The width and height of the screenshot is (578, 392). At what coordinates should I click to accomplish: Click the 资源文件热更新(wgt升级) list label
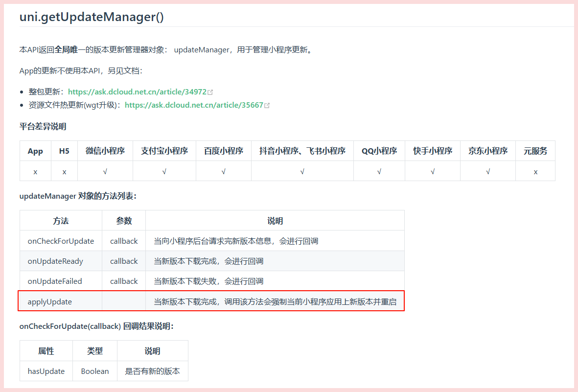(74, 105)
